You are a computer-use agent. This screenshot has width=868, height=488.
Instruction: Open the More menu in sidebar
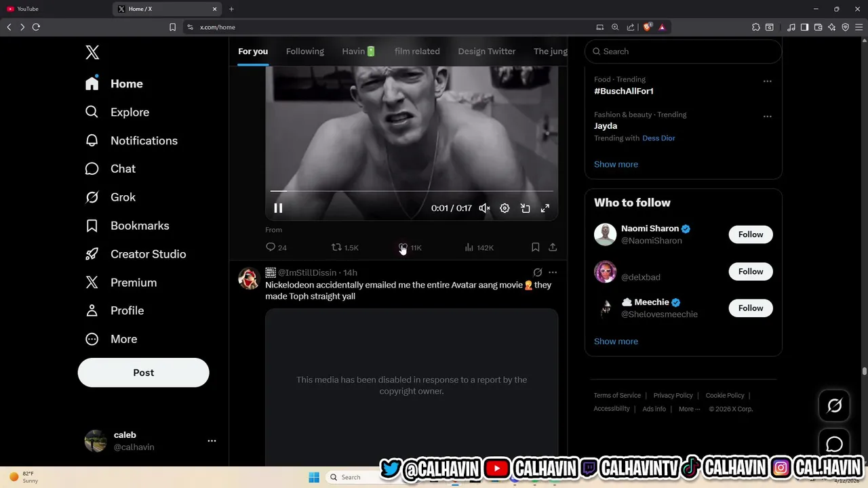point(111,339)
